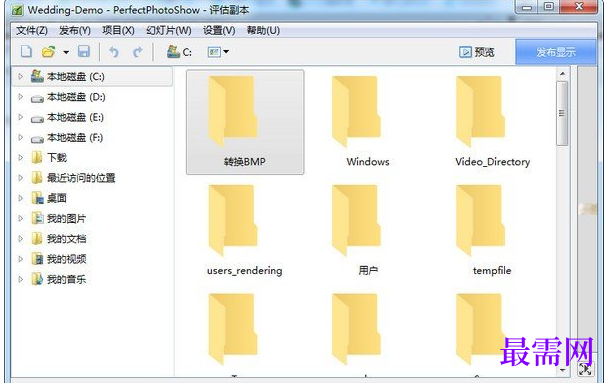Image resolution: width=612 pixels, height=383 pixels.
Task: Select the users_rendering folder thumbnail
Action: point(245,231)
